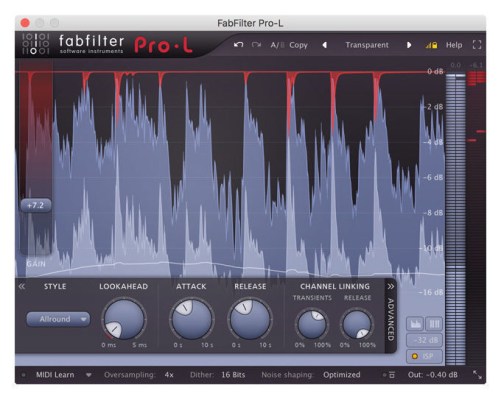This screenshot has height=399, width=501.
Task: Enter full screen mode icon
Action: (x=477, y=45)
